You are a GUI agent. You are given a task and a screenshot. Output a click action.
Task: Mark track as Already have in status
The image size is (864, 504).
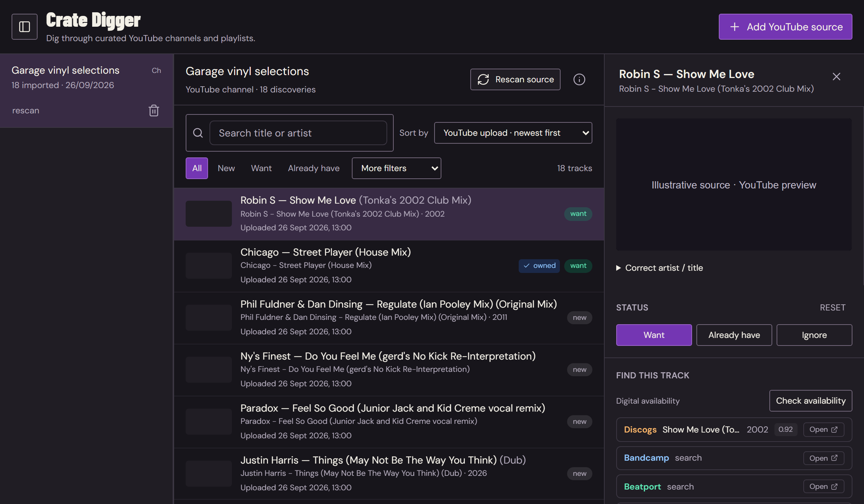(734, 335)
